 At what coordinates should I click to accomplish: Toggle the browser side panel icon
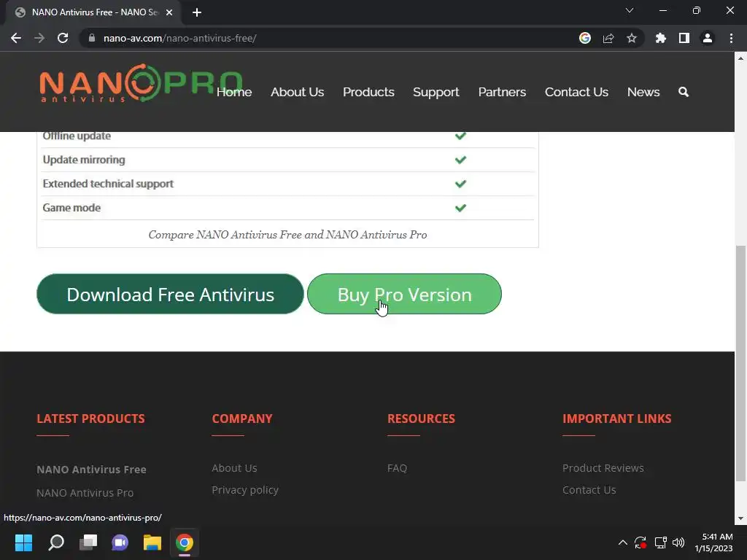[684, 38]
